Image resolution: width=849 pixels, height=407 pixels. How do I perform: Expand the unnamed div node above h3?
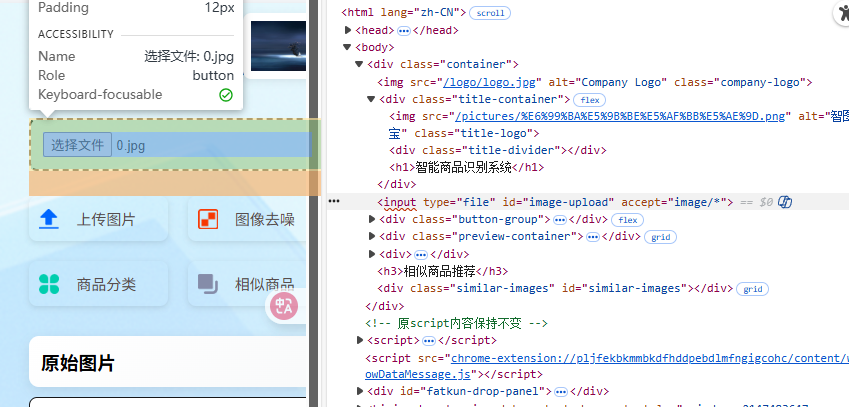372,254
